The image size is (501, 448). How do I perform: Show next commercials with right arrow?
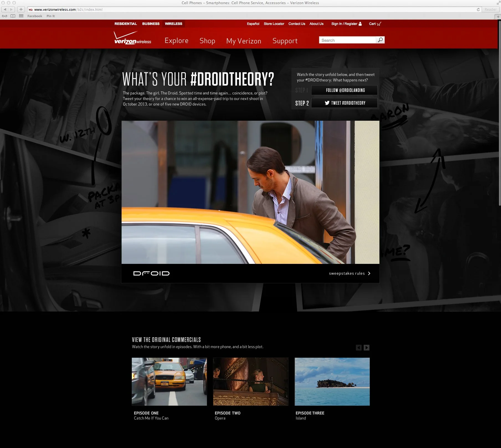tap(366, 348)
